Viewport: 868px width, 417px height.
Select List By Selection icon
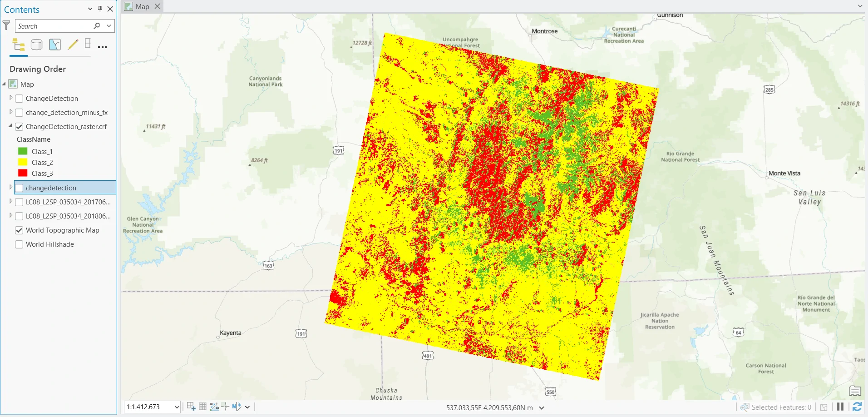point(55,45)
